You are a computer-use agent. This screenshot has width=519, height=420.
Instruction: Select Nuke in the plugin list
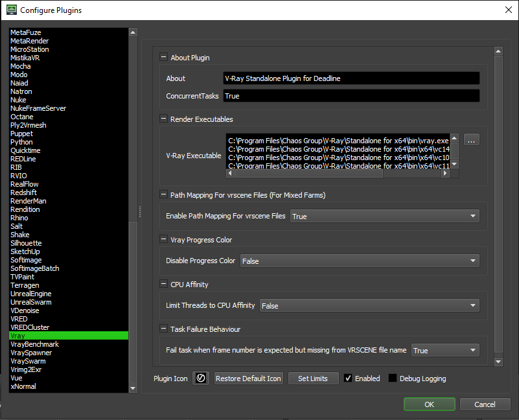coord(69,100)
